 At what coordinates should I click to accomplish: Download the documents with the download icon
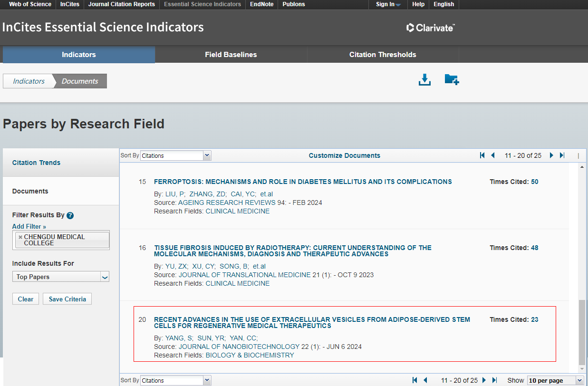pos(424,80)
